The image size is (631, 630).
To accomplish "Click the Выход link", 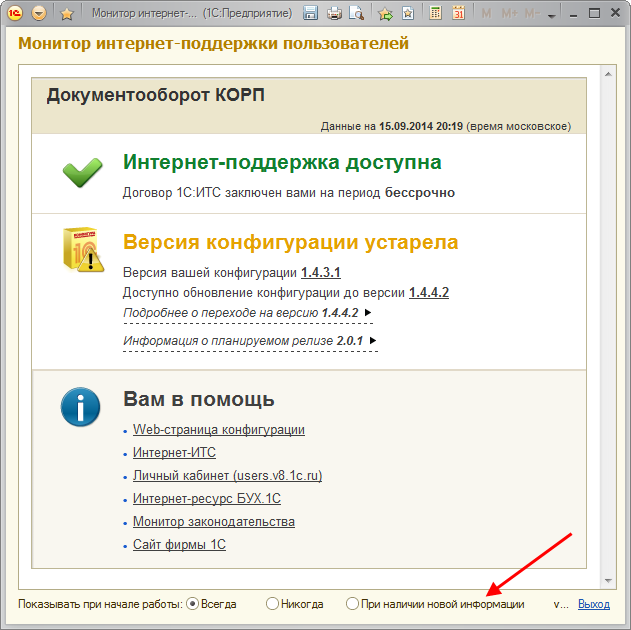I will coord(594,604).
